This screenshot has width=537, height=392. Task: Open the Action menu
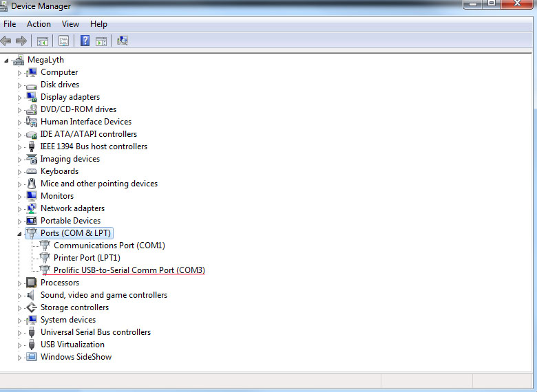click(x=39, y=24)
